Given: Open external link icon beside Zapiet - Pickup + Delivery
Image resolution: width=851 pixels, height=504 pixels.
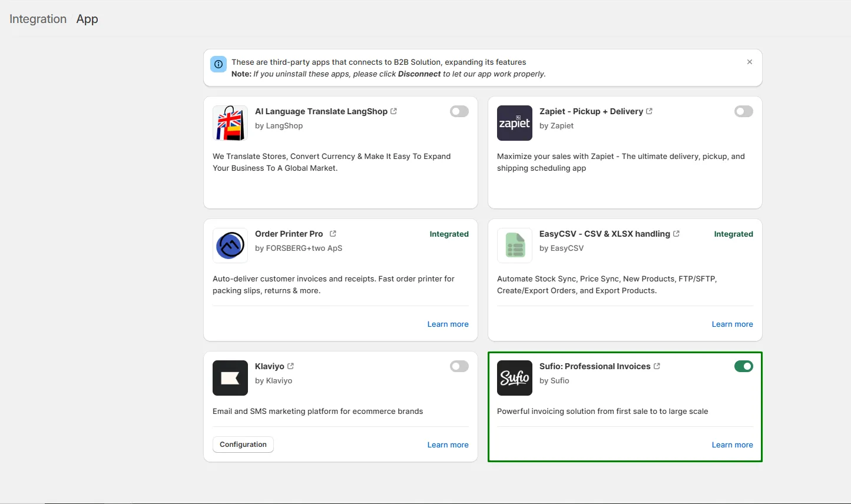Looking at the screenshot, I should click(x=650, y=111).
